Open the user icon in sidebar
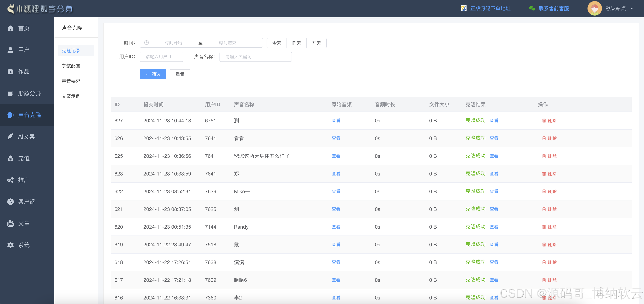Viewport: 644px width, 304px height. click(11, 50)
